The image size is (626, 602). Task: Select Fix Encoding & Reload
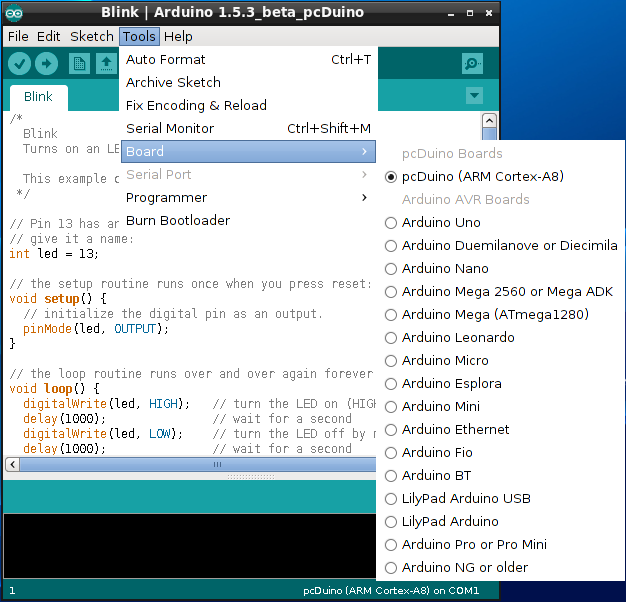[x=248, y=105]
